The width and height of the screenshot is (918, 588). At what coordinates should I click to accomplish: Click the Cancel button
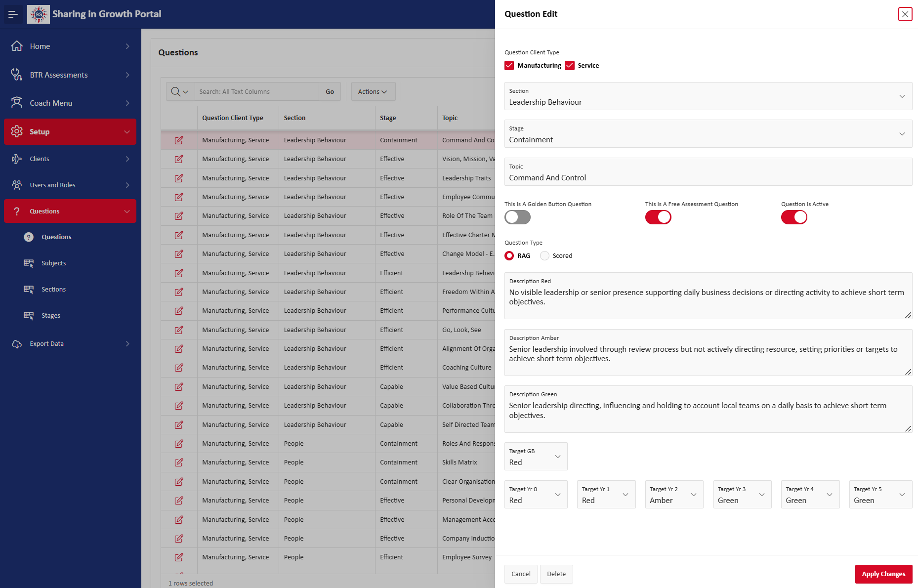pos(521,574)
